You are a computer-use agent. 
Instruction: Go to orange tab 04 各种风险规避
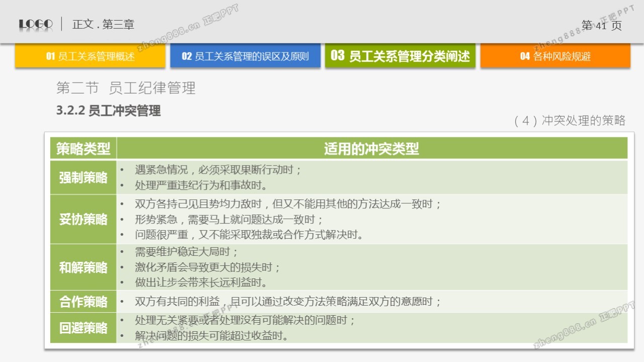point(555,56)
